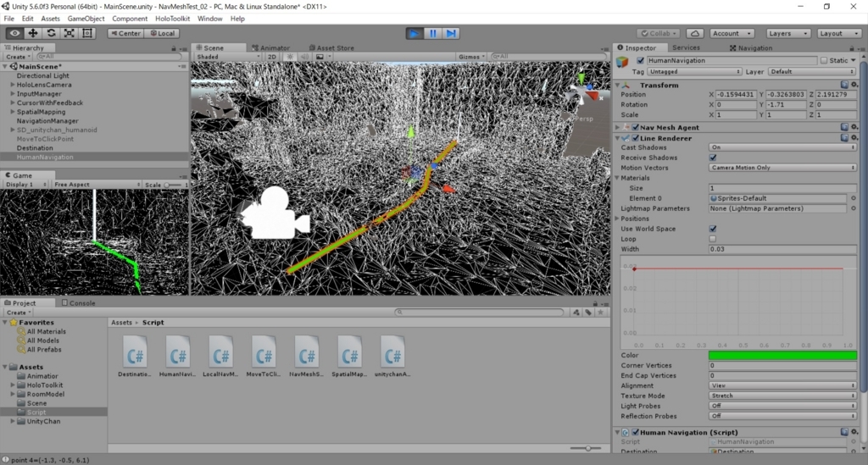868x465 pixels.
Task: Select the Move tool in toolbar
Action: pos(33,33)
